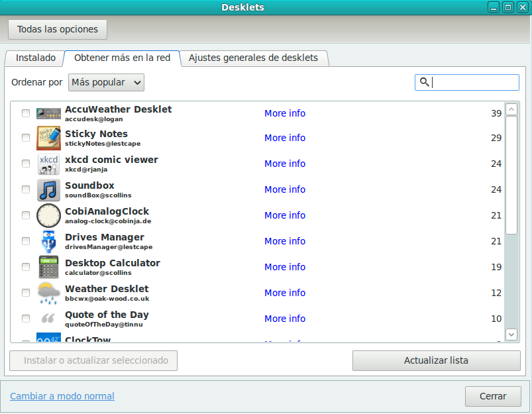
Task: Toggle the Desktop Calculator checkbox
Action: (x=26, y=267)
